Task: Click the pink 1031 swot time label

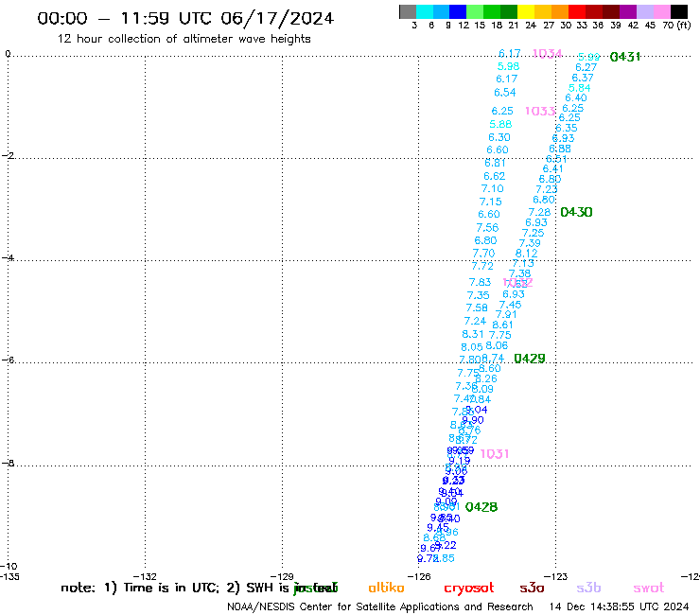Action: [x=494, y=454]
